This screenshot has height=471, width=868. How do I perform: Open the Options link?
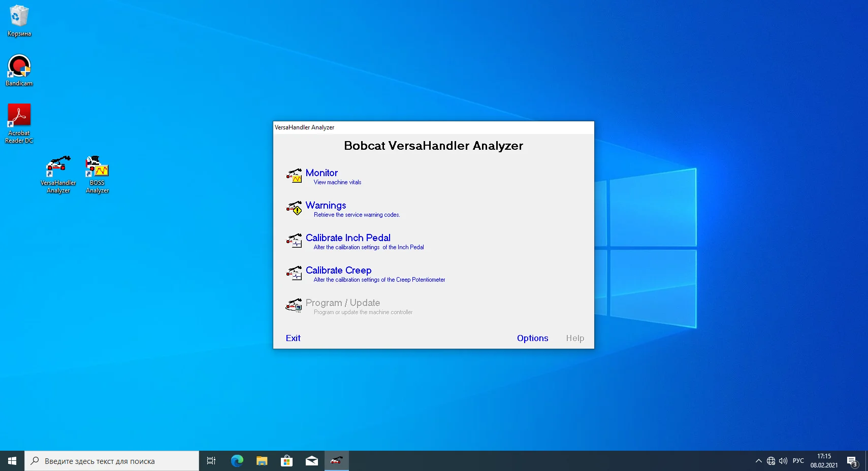(x=532, y=338)
